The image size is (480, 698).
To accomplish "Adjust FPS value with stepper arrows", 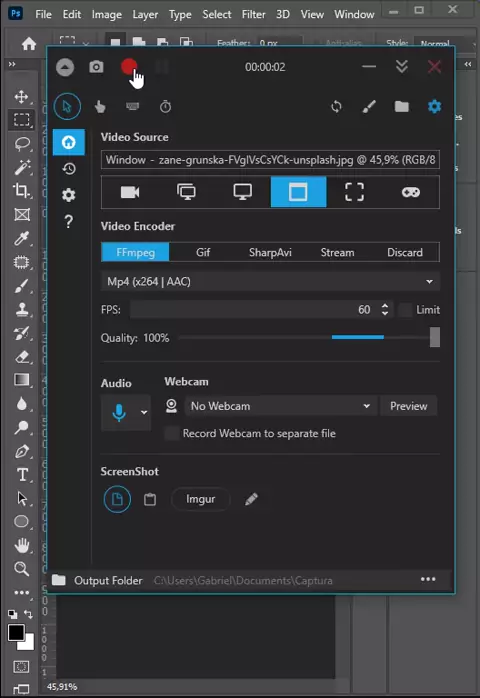I will [x=385, y=309].
